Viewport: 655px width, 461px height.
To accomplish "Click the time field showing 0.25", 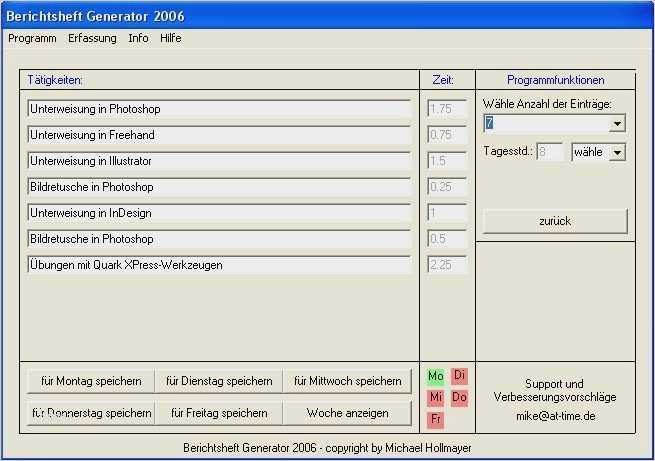I will [x=447, y=187].
